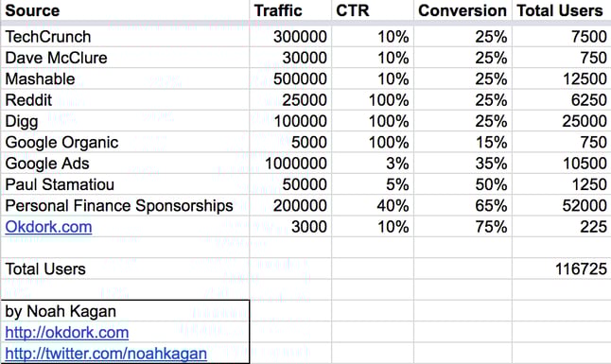Select the Source header cell
This screenshot has height=364, width=611.
pos(125,10)
